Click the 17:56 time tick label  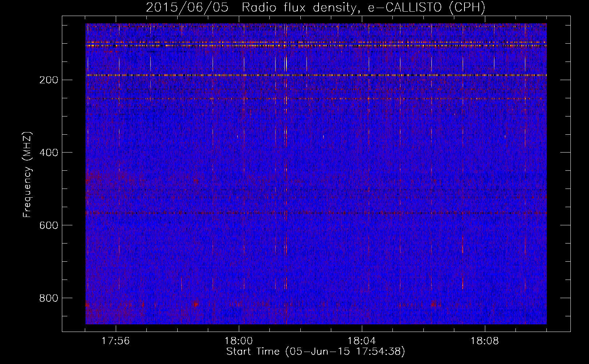point(116,341)
